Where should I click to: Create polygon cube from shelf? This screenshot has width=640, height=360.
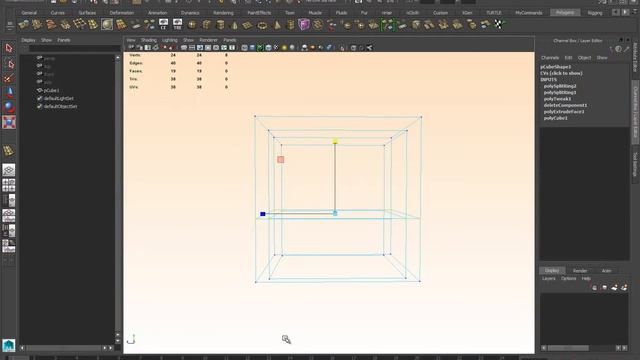tap(207, 25)
